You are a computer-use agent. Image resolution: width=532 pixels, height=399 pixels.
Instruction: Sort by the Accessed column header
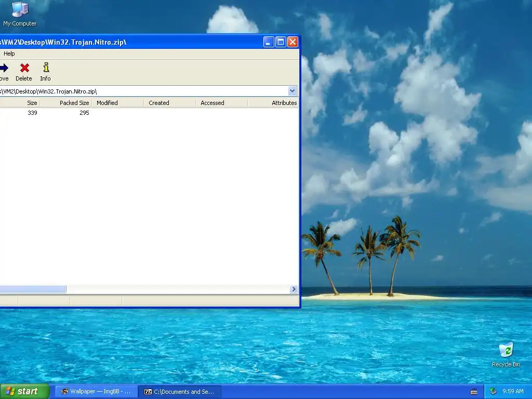pyautogui.click(x=221, y=103)
